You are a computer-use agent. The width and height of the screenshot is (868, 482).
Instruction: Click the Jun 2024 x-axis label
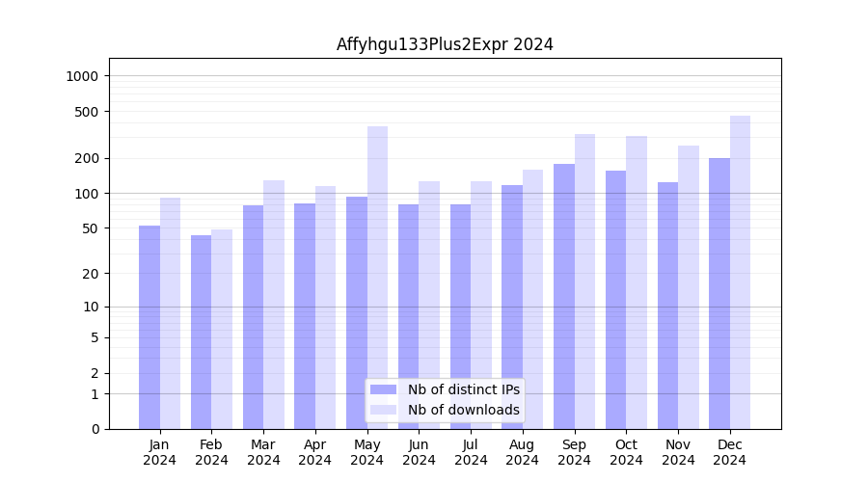click(x=419, y=452)
